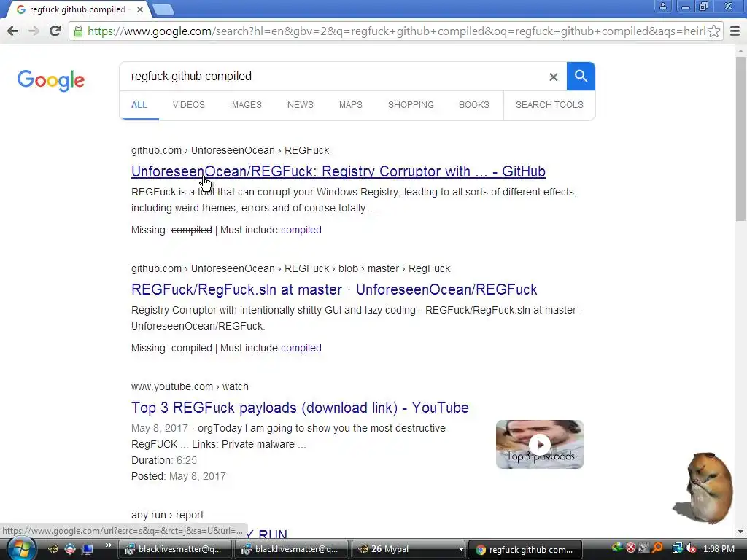This screenshot has height=560, width=747.
Task: Open the Windows Start orb
Action: point(21,548)
